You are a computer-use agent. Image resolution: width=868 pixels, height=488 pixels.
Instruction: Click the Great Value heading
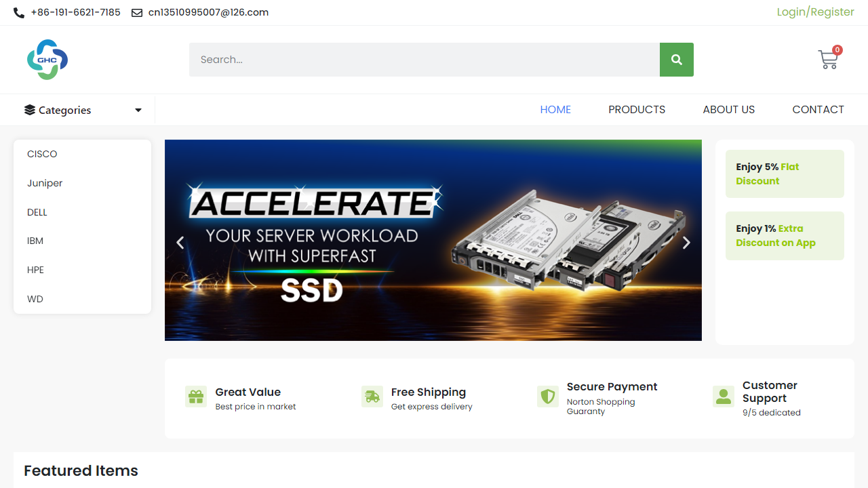click(248, 392)
